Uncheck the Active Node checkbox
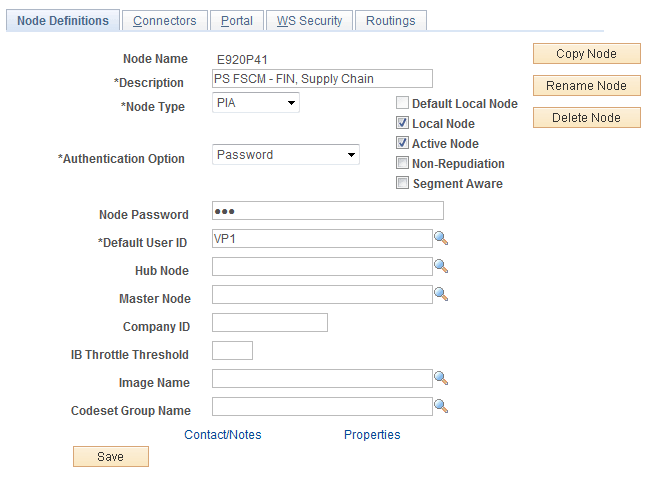This screenshot has height=477, width=653. (402, 143)
